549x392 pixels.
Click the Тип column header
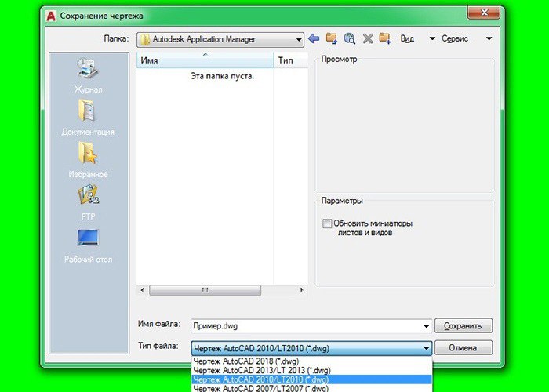[x=291, y=60]
